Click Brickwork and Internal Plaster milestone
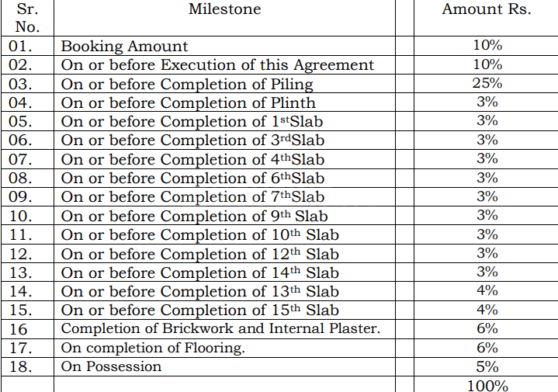The image size is (558, 392). tap(220, 328)
